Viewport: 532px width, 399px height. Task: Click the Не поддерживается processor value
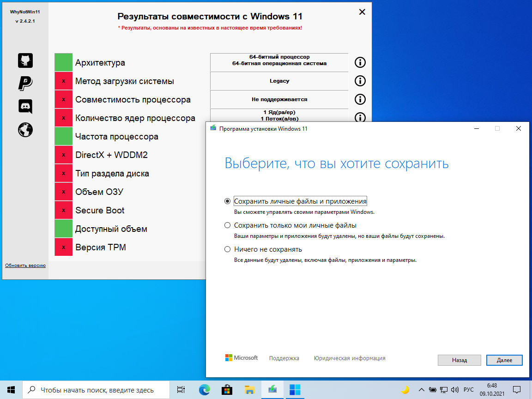(279, 99)
